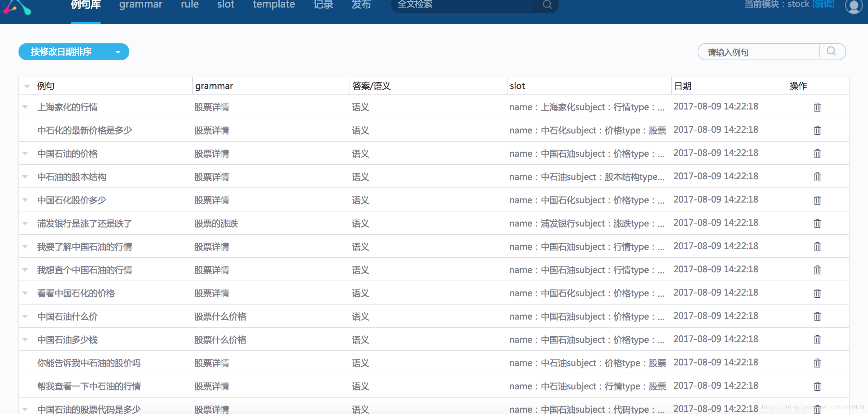Focus the 请输入例句 input field

tap(759, 52)
